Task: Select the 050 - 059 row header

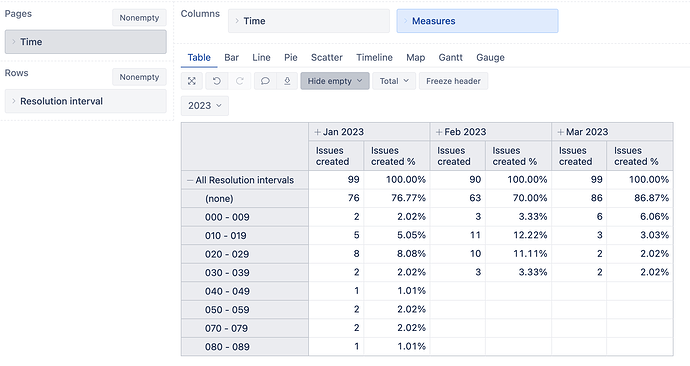Action: click(x=245, y=309)
